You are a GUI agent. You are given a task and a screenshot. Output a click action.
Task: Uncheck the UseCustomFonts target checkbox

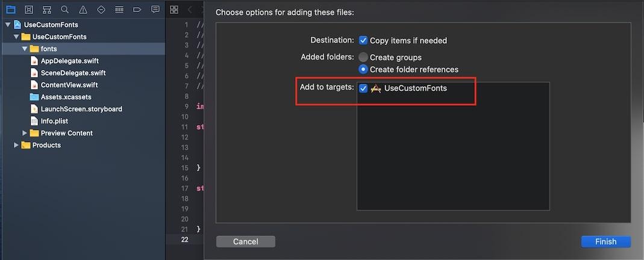tap(363, 88)
